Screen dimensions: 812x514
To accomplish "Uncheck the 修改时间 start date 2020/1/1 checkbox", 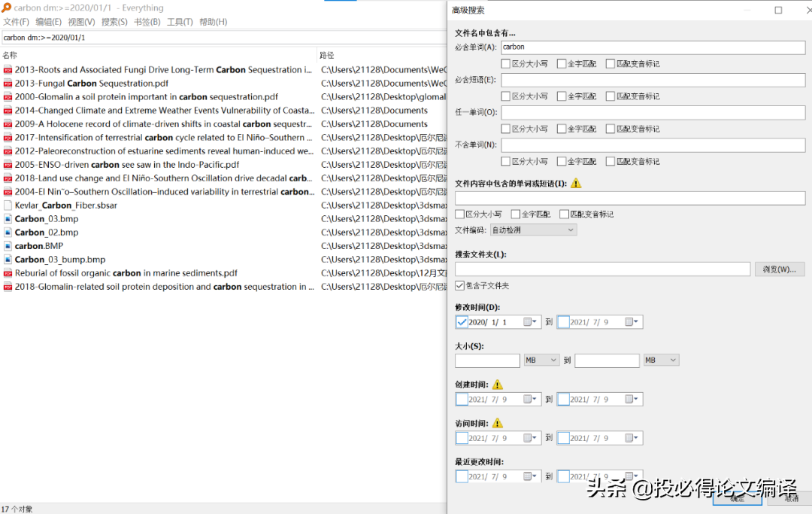I will [x=462, y=322].
